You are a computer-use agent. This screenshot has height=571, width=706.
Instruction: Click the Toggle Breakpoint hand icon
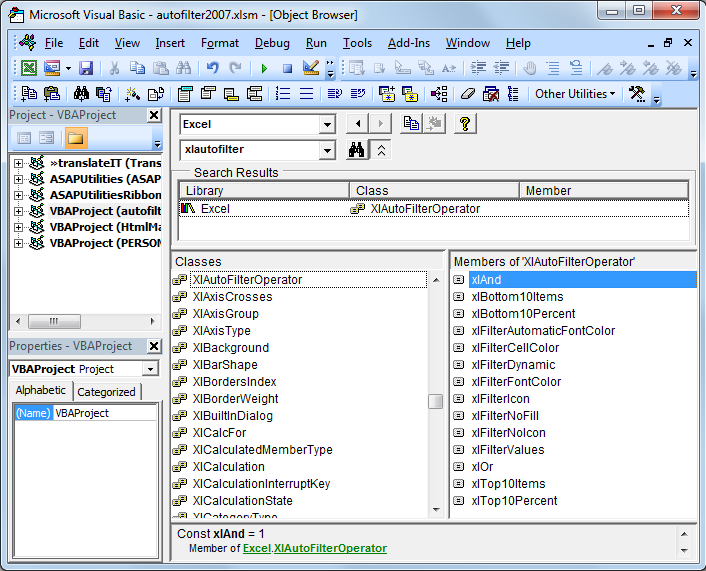[530, 68]
